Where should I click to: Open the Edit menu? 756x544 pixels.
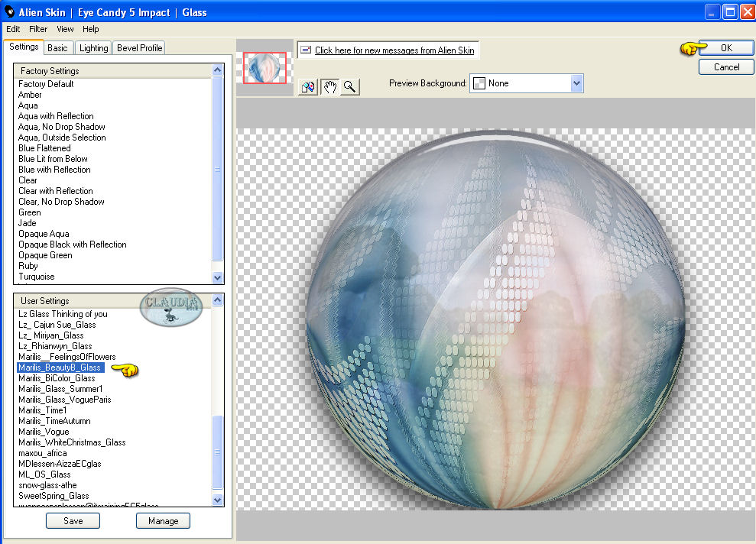pos(13,29)
